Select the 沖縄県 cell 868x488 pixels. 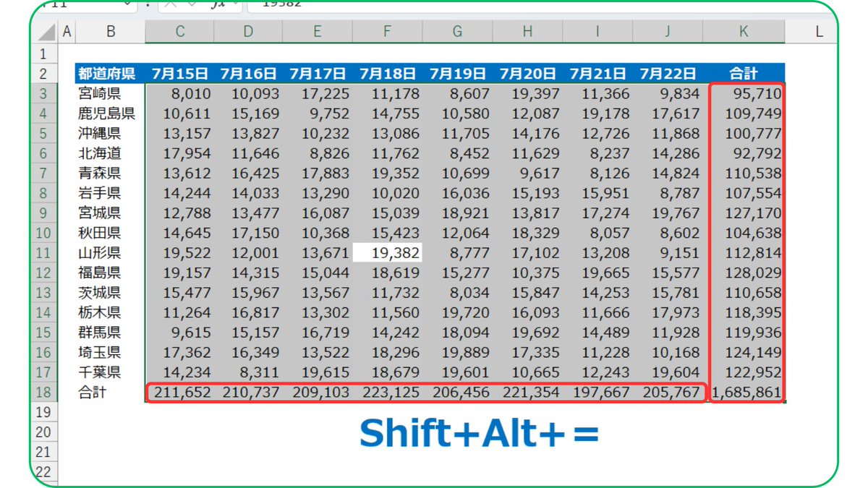tap(111, 133)
